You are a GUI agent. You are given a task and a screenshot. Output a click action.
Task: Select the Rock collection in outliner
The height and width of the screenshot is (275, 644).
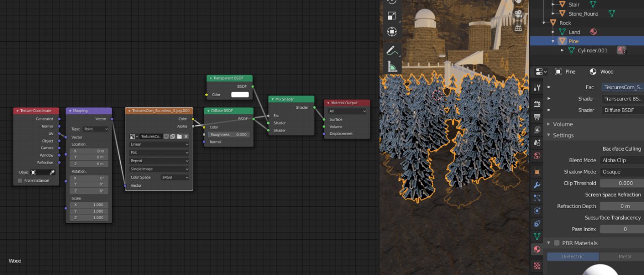tap(565, 23)
